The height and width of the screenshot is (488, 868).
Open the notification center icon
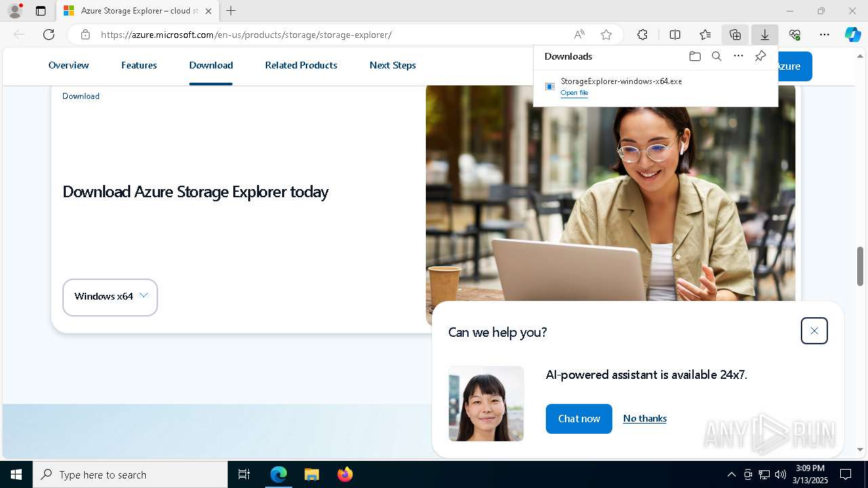846,474
